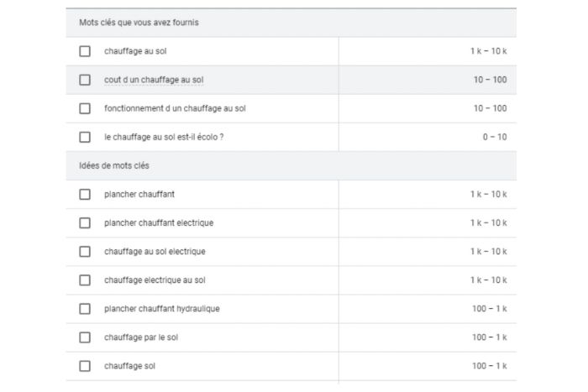Select the 'chauffage au sol electrique' checkbox
The width and height of the screenshot is (588, 392).
click(x=85, y=252)
